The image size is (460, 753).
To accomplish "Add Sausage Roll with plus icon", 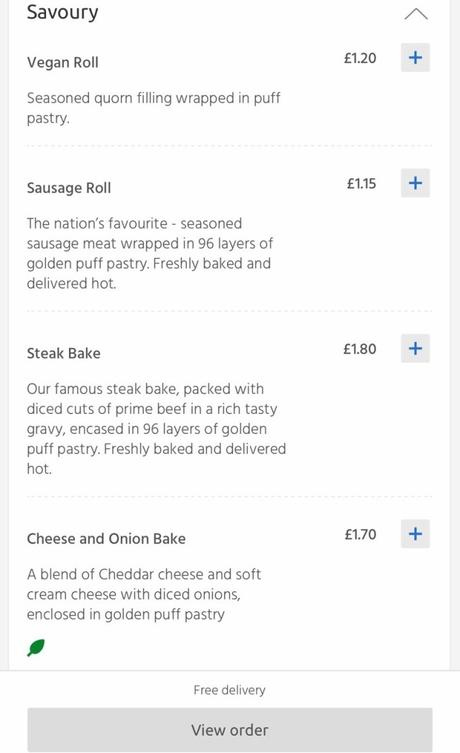I will (x=415, y=183).
